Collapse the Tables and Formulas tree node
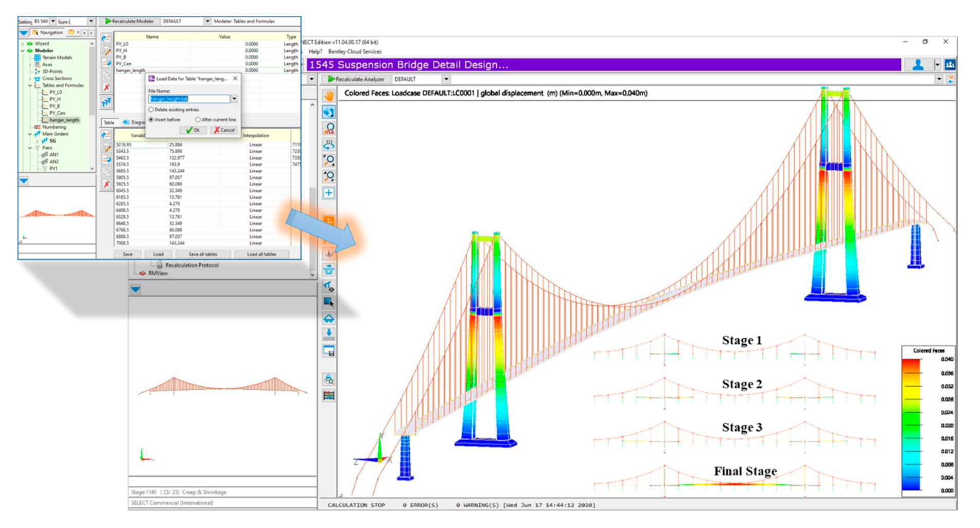Screen dimensions: 980x528 tap(30, 85)
